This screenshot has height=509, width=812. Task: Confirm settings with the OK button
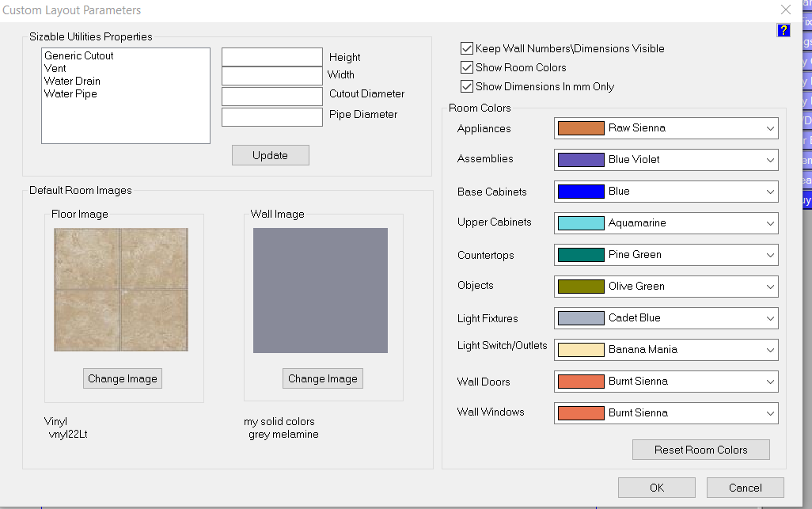click(x=656, y=488)
